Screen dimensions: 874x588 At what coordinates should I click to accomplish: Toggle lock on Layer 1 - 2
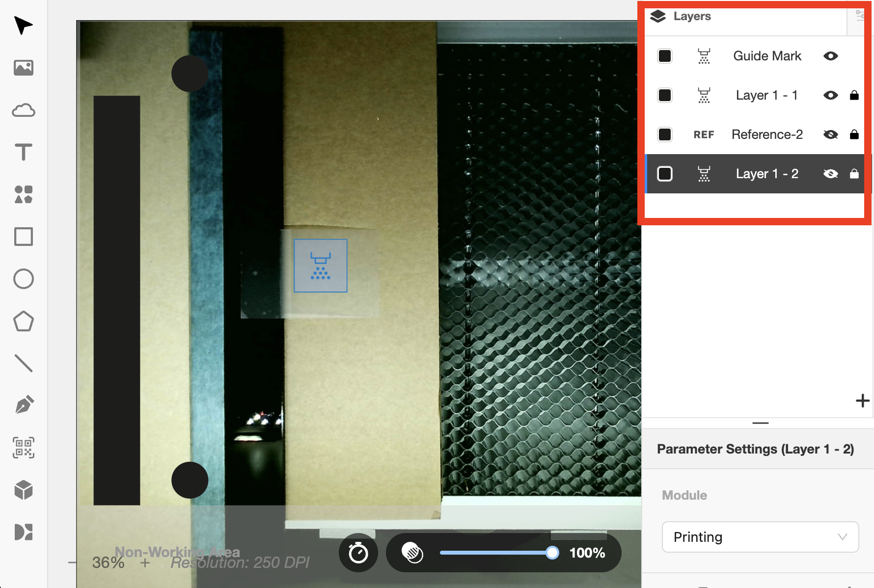[854, 174]
